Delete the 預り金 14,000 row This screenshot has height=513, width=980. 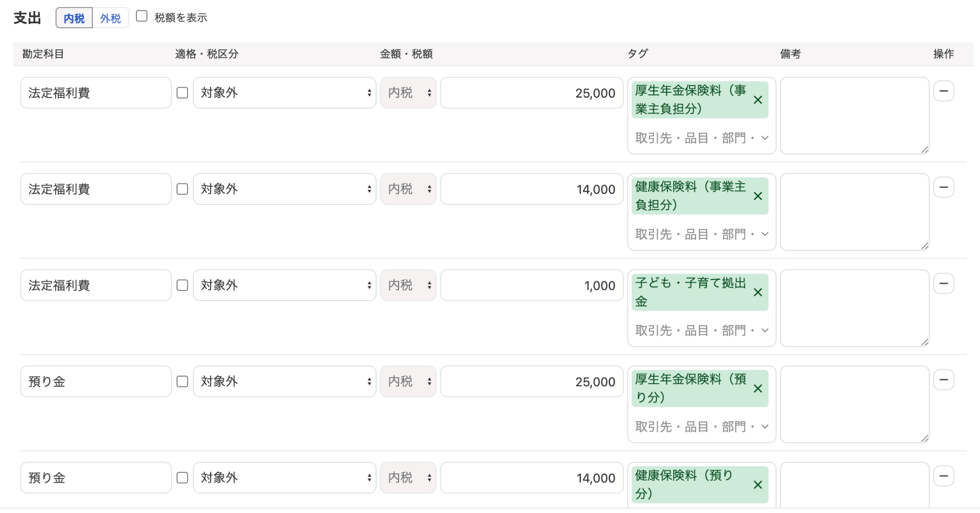coord(944,476)
